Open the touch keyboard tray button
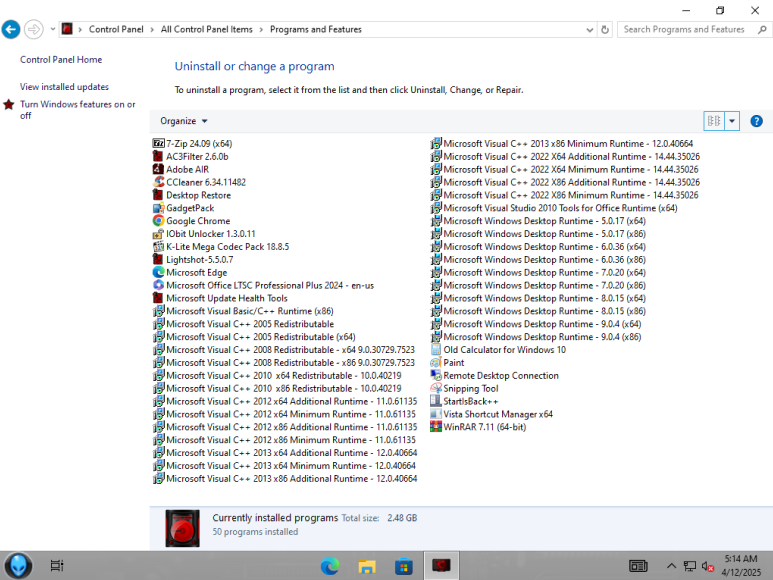Image resolution: width=773 pixels, height=580 pixels. click(638, 566)
